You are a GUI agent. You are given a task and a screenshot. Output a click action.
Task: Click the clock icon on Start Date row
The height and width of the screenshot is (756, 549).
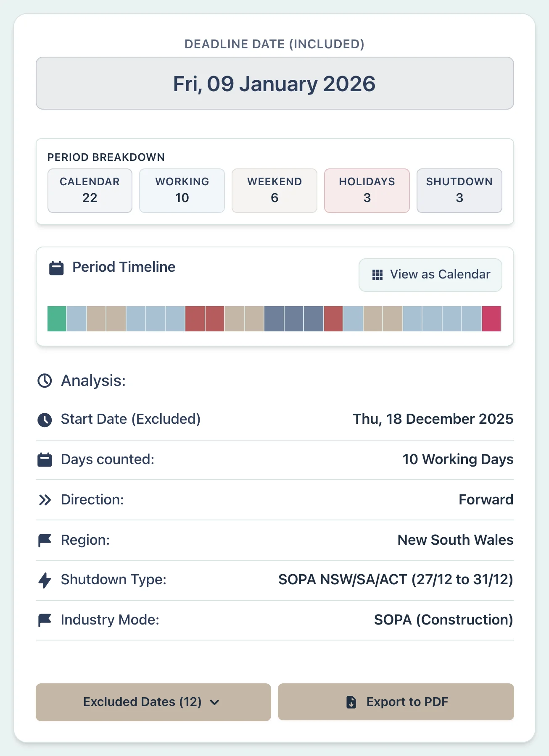pos(44,419)
